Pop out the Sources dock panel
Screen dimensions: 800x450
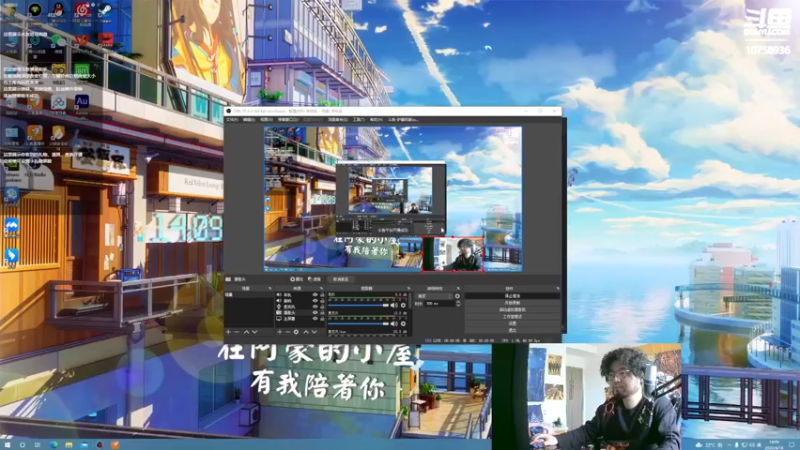(321, 288)
